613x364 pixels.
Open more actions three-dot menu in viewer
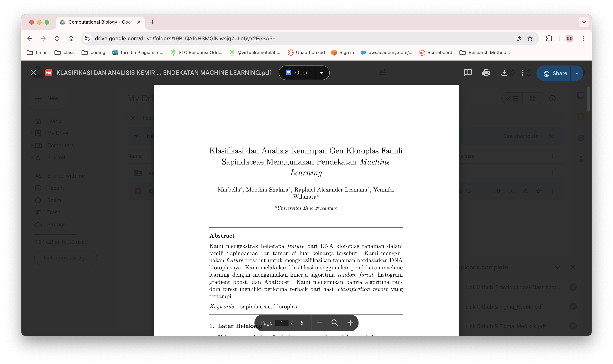tap(523, 73)
